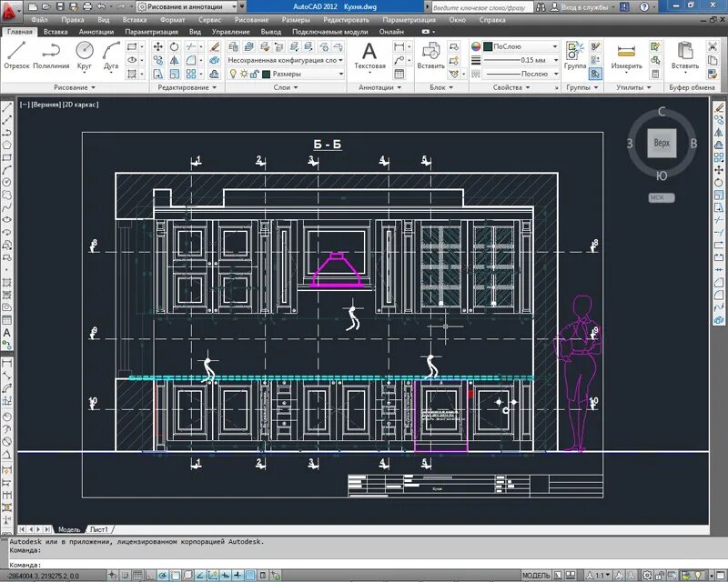This screenshot has height=582, width=728.
Task: Toggle layer lock padlock icon
Action: 254,74
